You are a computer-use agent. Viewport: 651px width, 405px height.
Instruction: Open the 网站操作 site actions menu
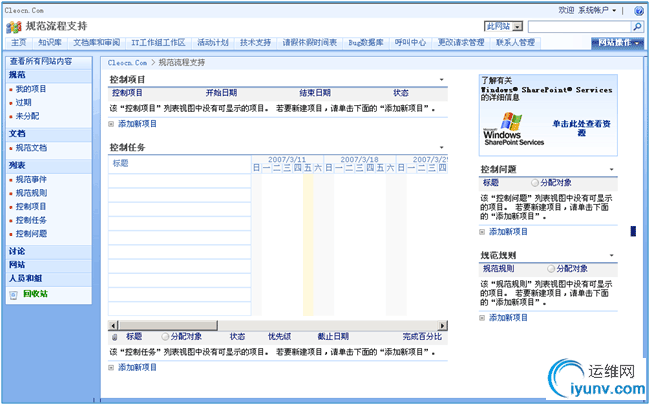click(618, 43)
